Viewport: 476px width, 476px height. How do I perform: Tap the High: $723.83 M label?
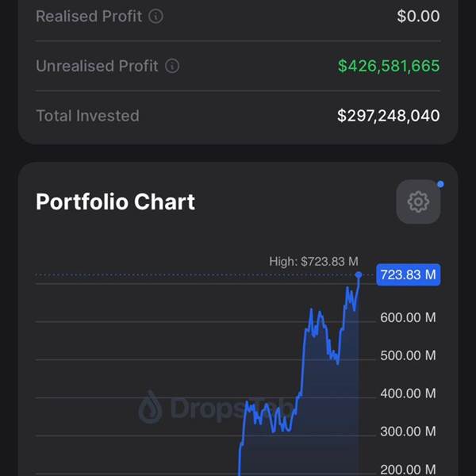coord(313,261)
